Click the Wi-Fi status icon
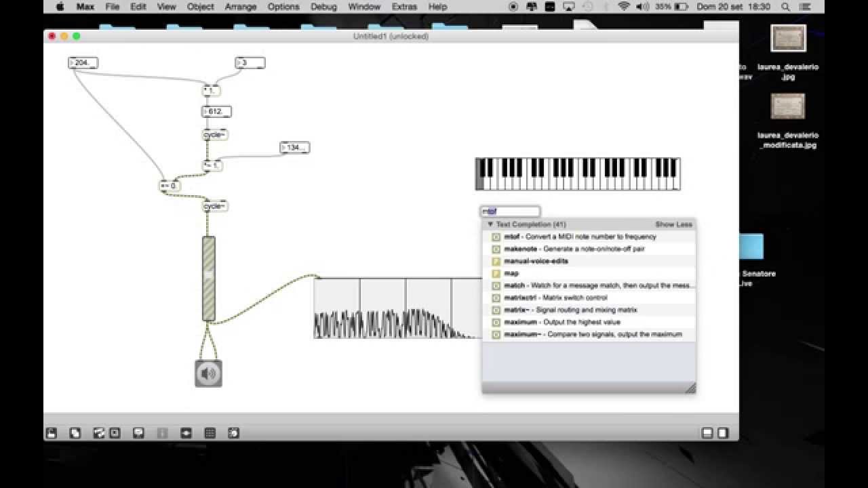The image size is (868, 488). 624,7
